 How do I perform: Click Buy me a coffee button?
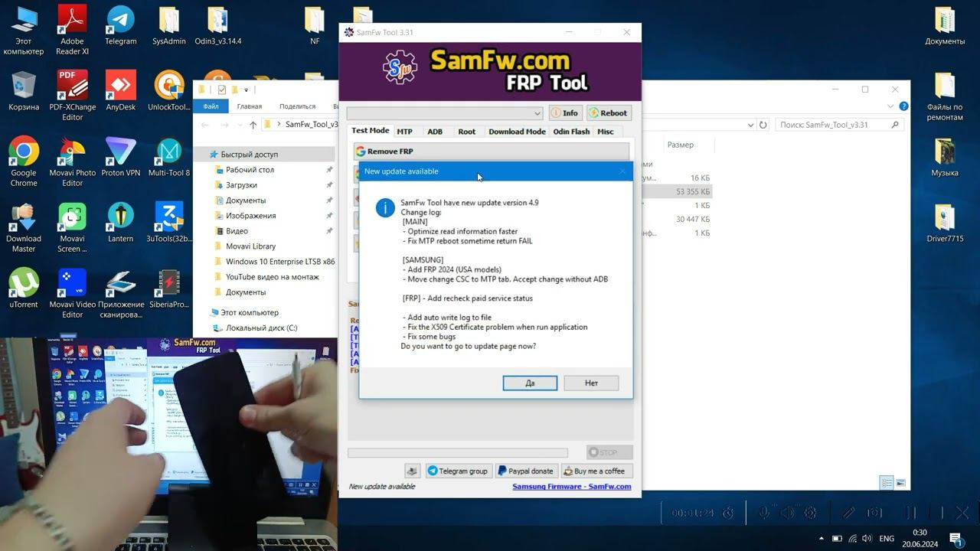596,471
